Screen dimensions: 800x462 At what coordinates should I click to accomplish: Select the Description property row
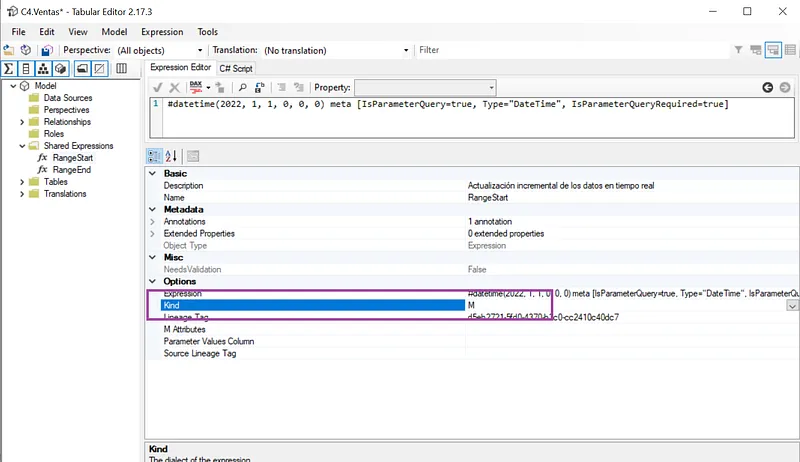(472, 186)
